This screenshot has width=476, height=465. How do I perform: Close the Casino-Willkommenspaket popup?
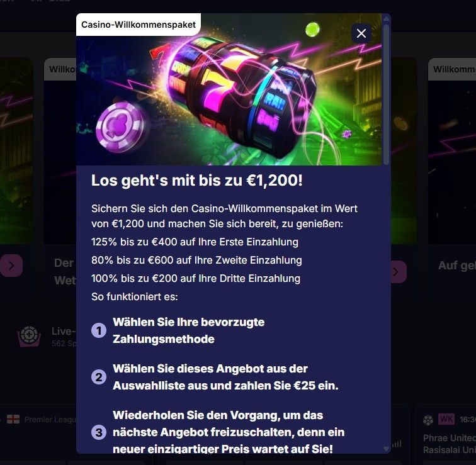361,33
